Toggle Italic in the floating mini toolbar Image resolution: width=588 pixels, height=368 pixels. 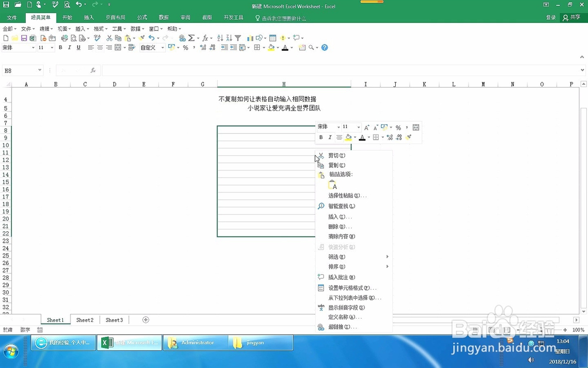coord(330,137)
